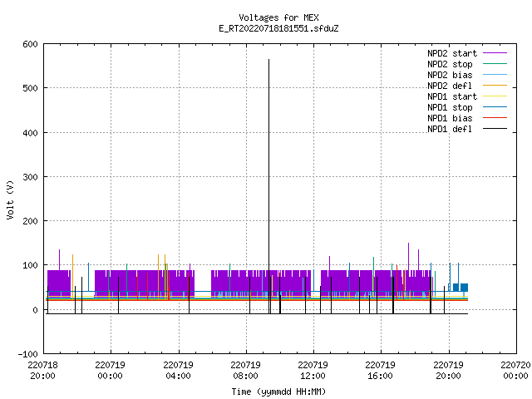Screen dimensions: 532x399
Task: Click the '220718 20:00' time axis label
Action: (42, 371)
